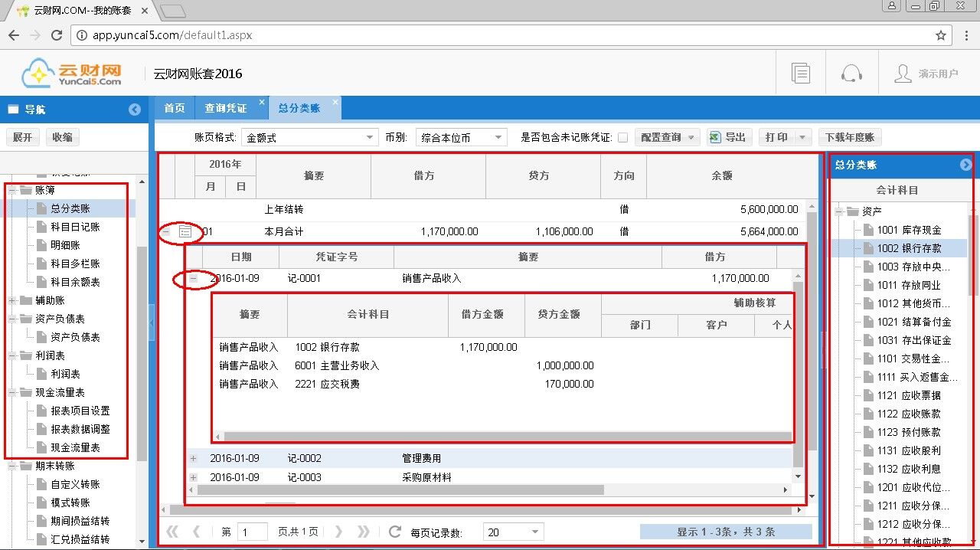Click the document list icon in header

point(801,74)
